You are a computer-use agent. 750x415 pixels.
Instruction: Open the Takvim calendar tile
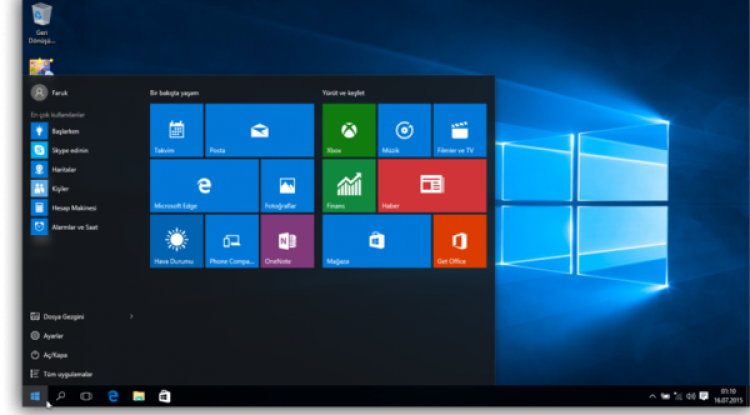click(x=176, y=130)
